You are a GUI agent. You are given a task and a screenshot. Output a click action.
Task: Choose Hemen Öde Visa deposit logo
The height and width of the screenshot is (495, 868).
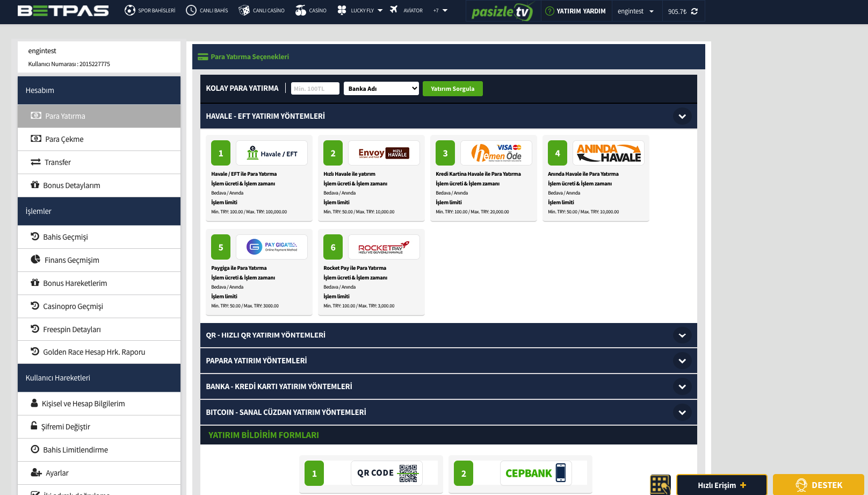pyautogui.click(x=496, y=153)
